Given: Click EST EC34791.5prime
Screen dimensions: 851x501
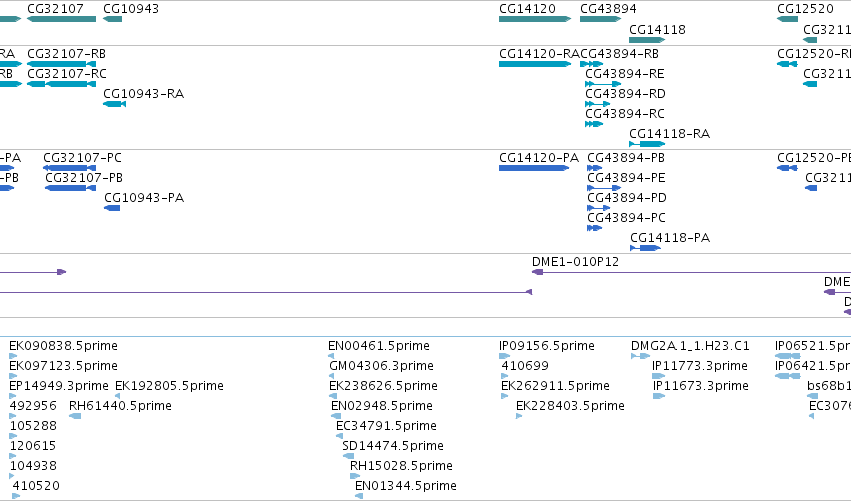Looking at the screenshot, I should (339, 436).
